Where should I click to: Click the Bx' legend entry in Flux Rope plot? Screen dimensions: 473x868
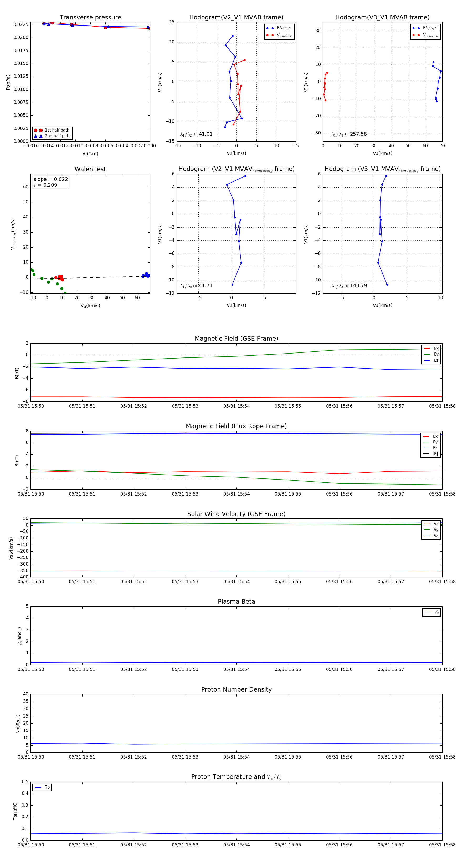(431, 436)
